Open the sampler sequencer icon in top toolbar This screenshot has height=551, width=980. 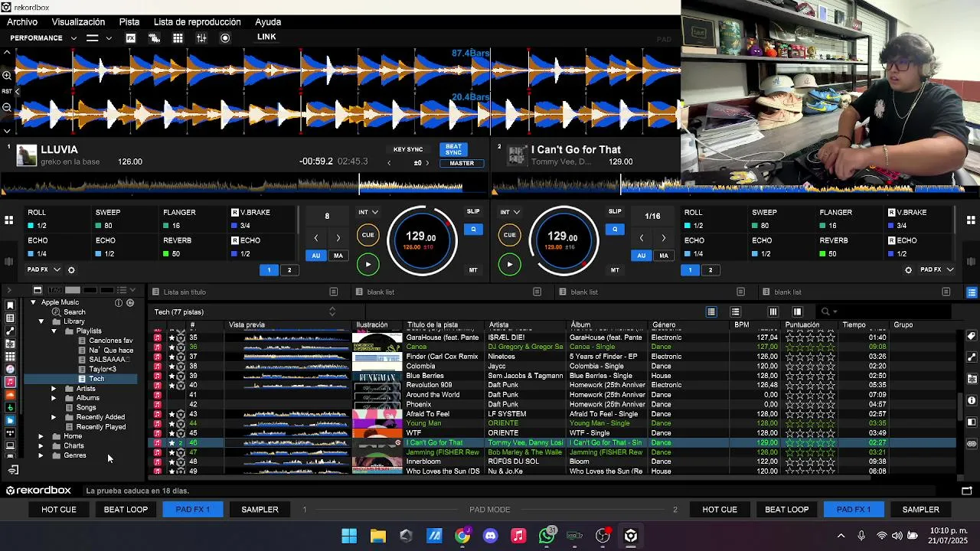pyautogui.click(x=154, y=38)
